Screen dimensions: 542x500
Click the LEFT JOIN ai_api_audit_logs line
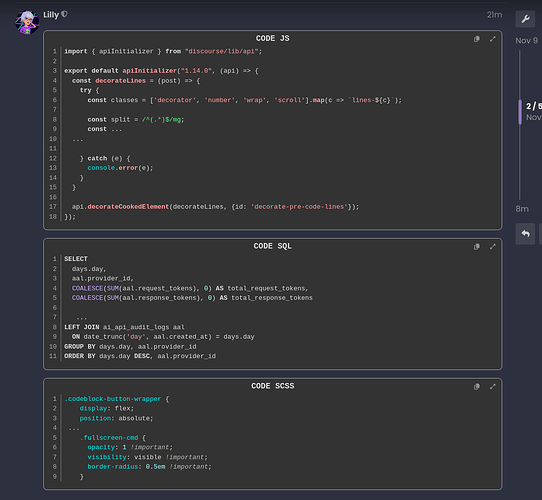click(x=124, y=327)
